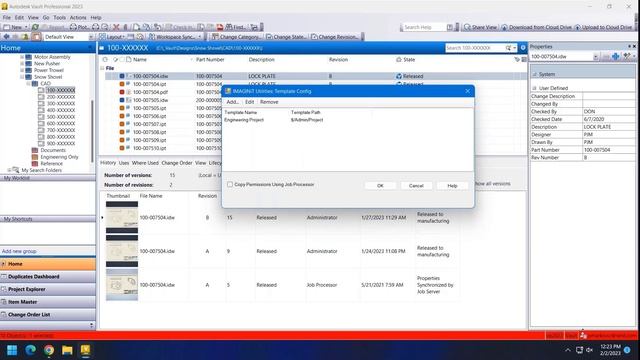Click OK in Template Config dialog
Viewport: 640px width, 360px height.
(380, 185)
